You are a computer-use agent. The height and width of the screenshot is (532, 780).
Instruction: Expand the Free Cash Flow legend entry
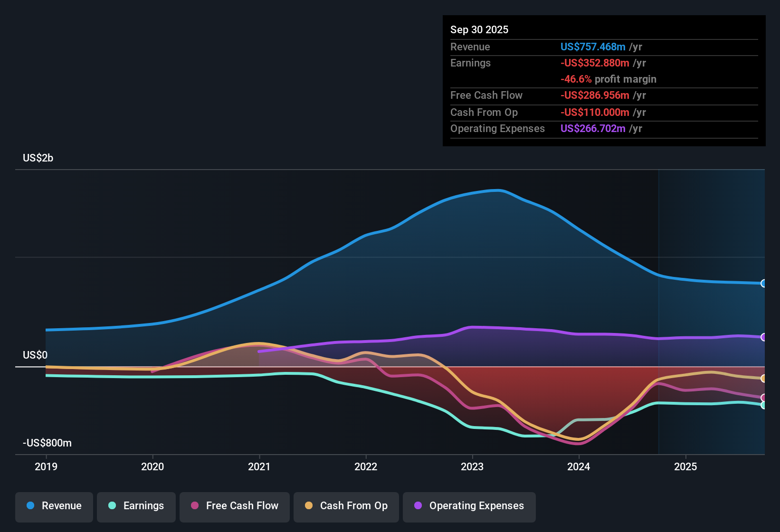pos(234,506)
